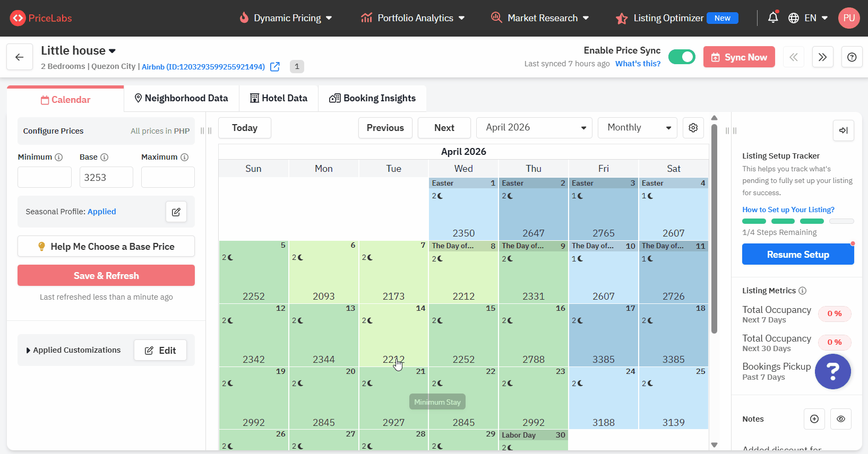Open Airbnb listing external link icon
The image size is (868, 454).
coord(275,67)
